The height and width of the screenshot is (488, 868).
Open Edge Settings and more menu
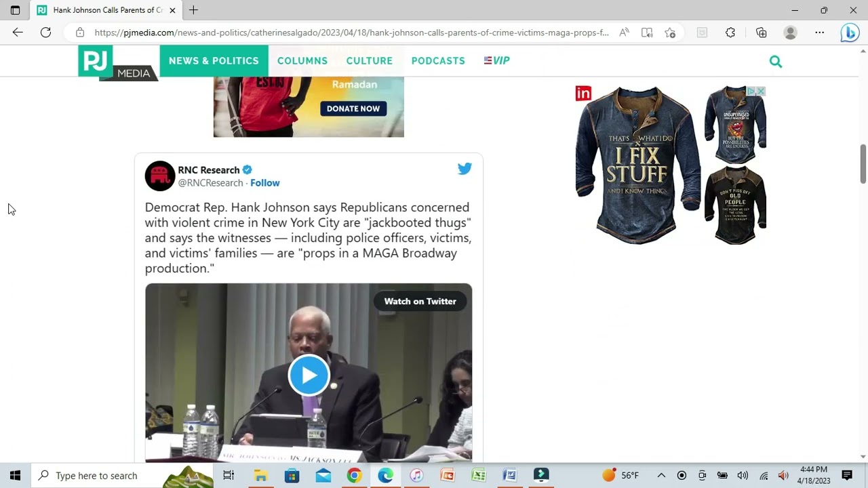pyautogui.click(x=820, y=33)
